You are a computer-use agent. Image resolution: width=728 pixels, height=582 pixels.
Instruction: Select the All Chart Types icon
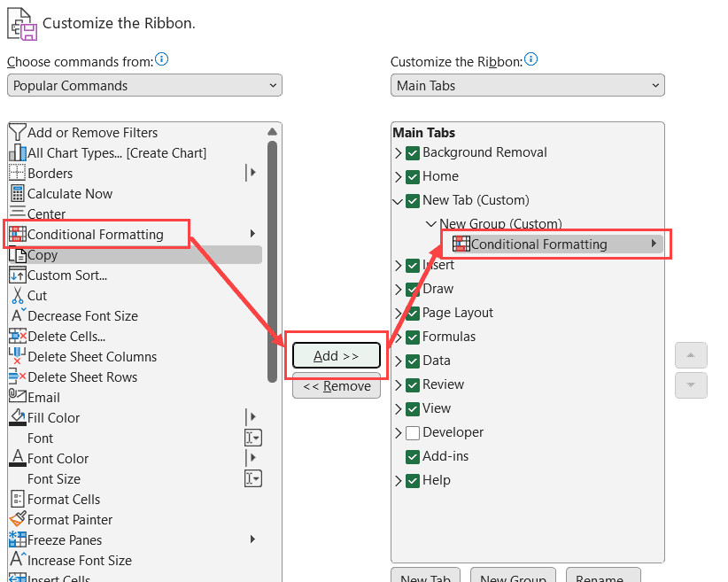point(17,153)
